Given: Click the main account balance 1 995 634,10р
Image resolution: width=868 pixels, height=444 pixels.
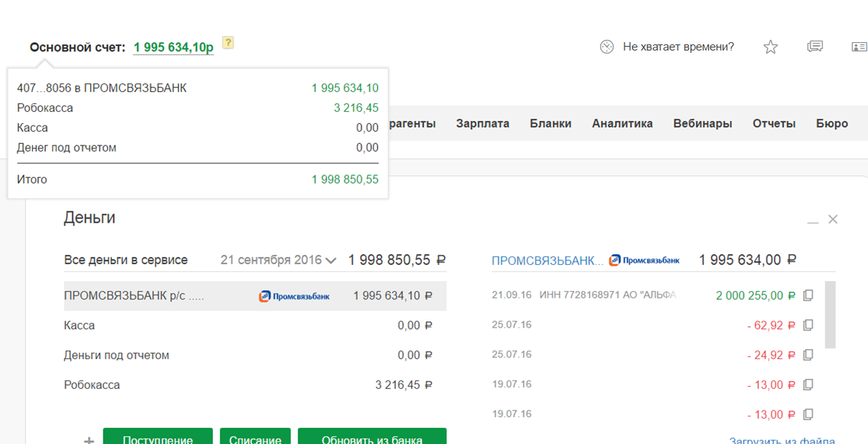Looking at the screenshot, I should [173, 47].
